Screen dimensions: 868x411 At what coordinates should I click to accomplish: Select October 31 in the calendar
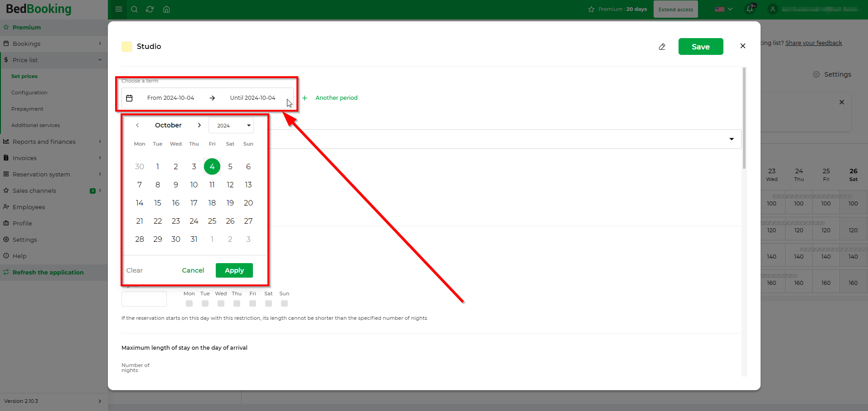[194, 239]
